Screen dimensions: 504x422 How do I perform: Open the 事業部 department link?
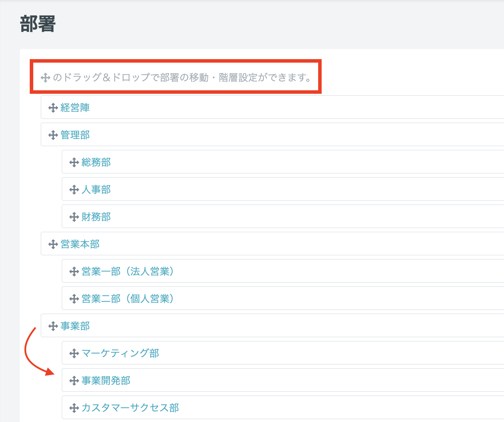[75, 326]
